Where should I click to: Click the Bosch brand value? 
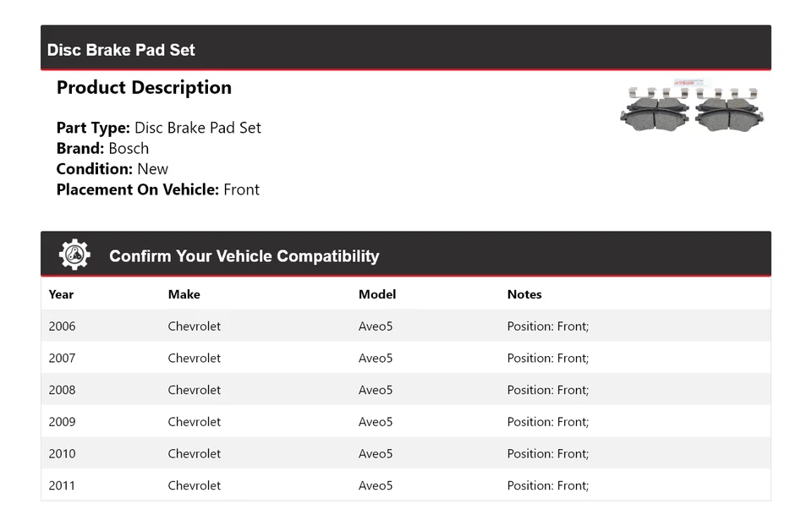(x=129, y=148)
